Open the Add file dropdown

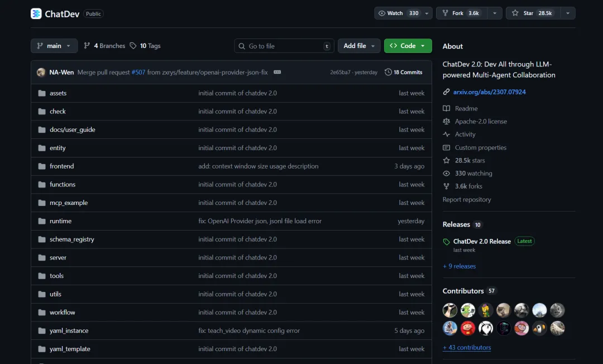point(359,46)
